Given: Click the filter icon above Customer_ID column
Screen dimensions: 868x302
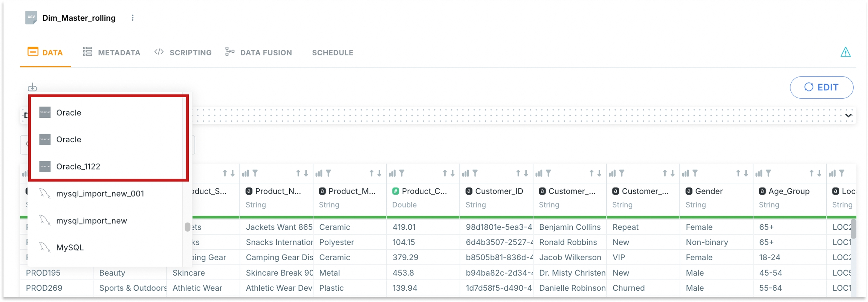Looking at the screenshot, I should coord(475,173).
